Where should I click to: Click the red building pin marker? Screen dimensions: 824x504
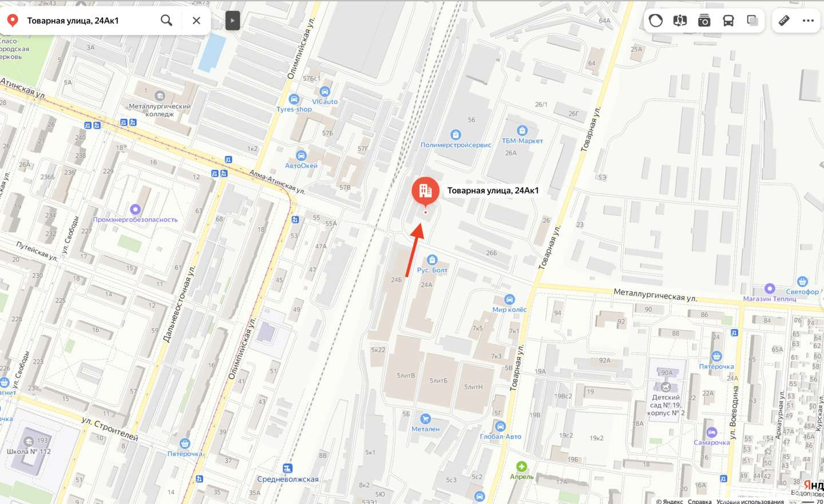[x=425, y=192]
